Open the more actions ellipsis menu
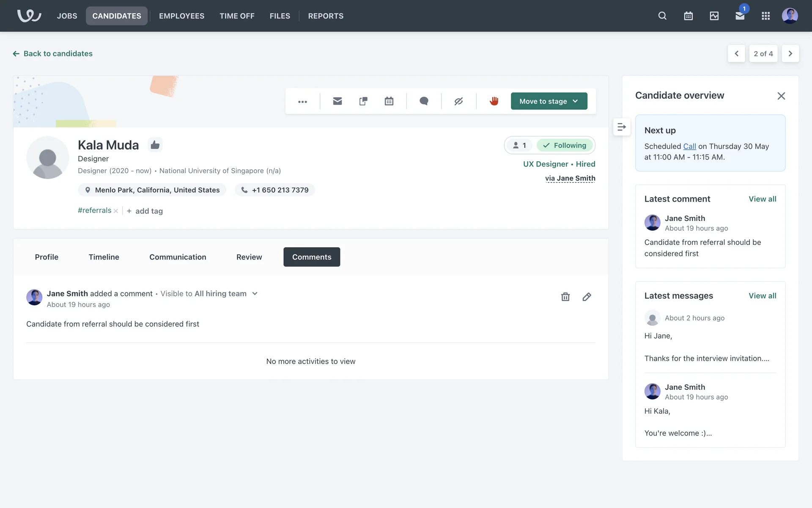 coord(302,102)
